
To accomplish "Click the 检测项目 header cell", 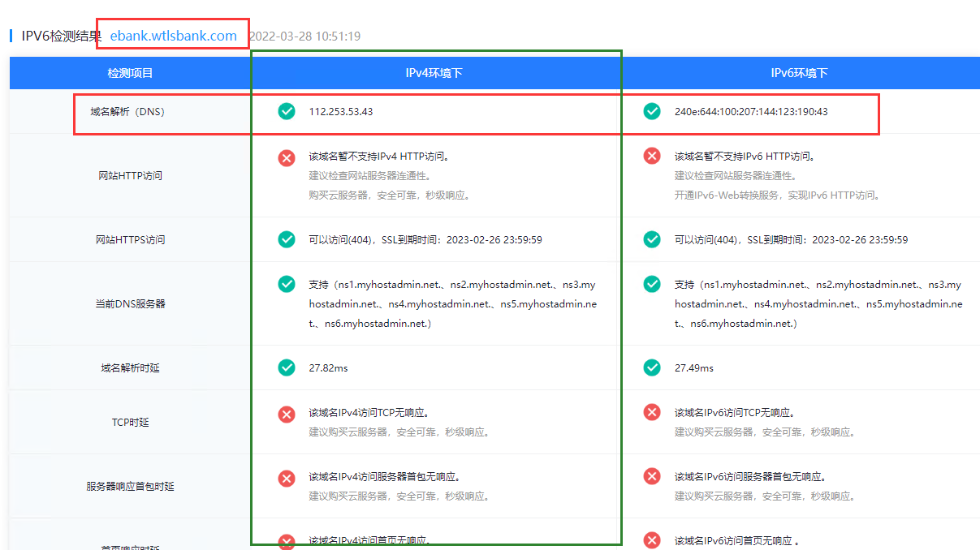I will pos(130,72).
